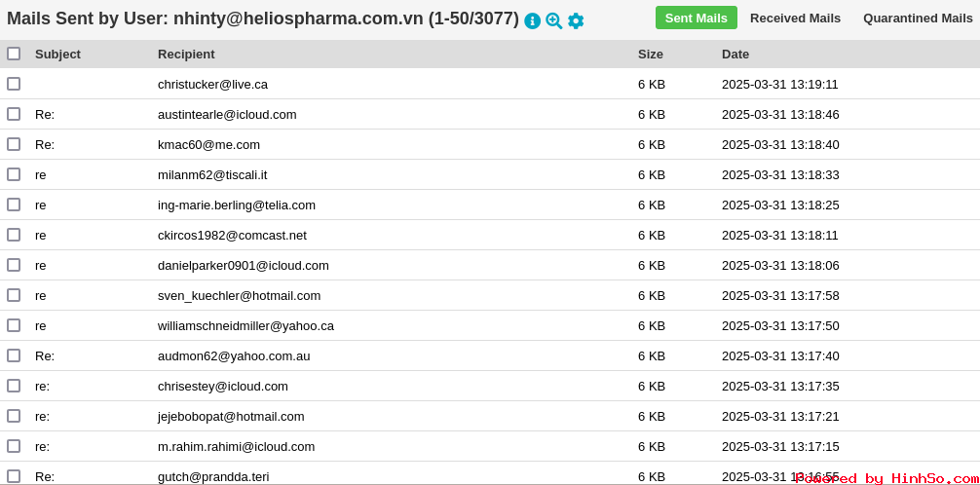Open the gear settings icon

576,21
